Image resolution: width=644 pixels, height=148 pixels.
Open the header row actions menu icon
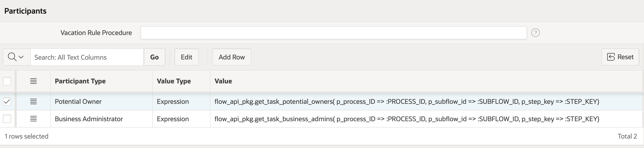point(34,81)
